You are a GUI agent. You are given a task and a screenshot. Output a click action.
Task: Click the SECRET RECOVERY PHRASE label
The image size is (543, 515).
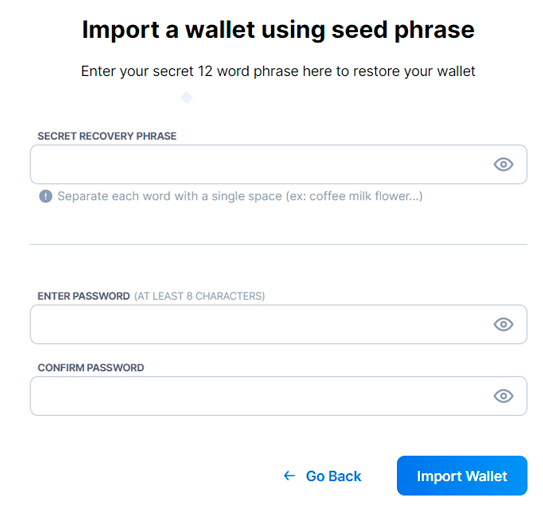pos(107,136)
